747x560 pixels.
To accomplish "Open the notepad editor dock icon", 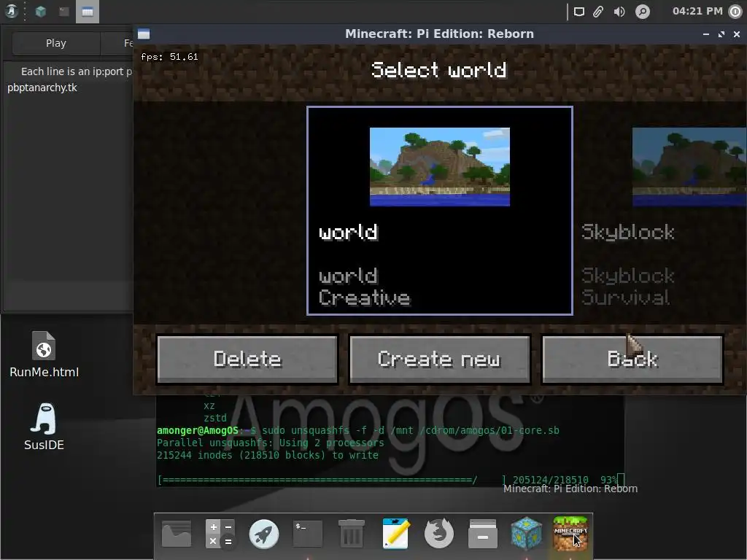I will coord(395,534).
